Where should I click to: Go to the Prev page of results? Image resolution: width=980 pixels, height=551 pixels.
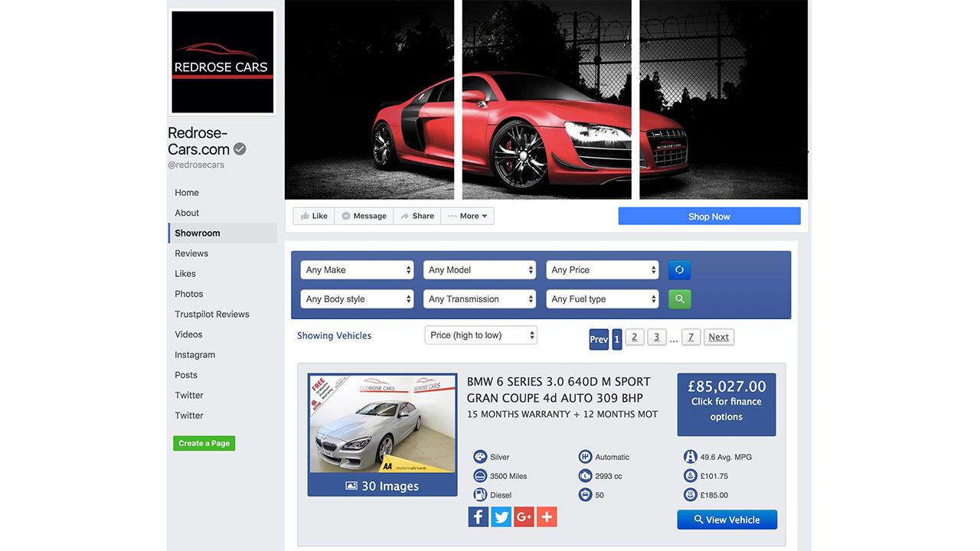[599, 339]
